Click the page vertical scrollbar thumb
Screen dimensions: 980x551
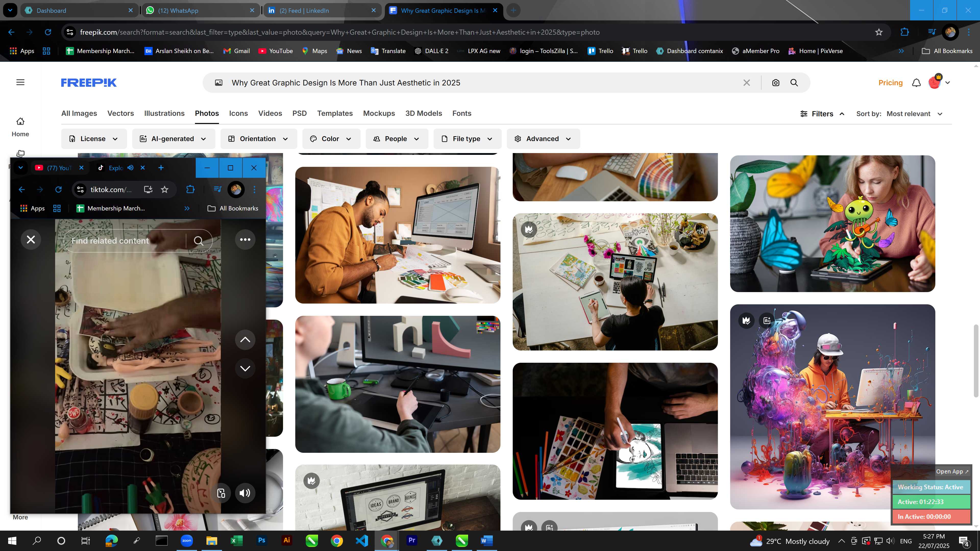click(976, 361)
